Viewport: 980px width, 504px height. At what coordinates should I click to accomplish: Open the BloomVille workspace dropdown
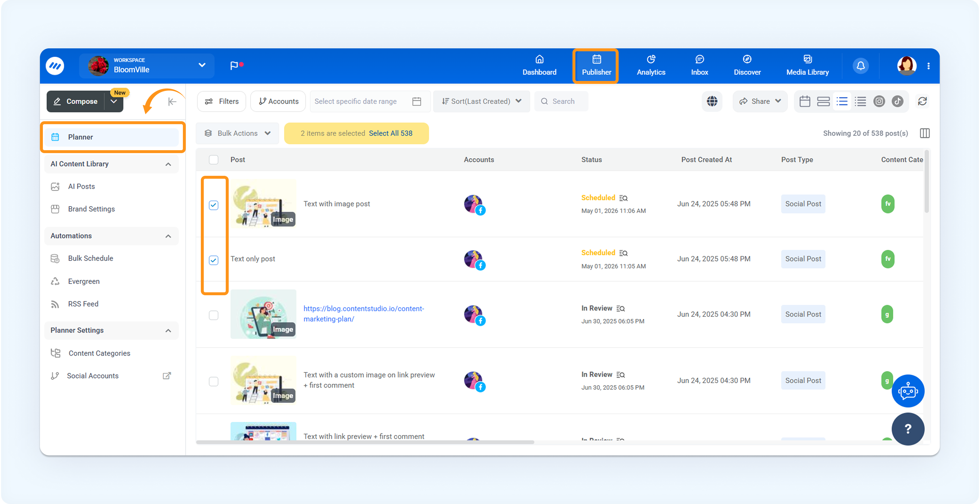(147, 66)
